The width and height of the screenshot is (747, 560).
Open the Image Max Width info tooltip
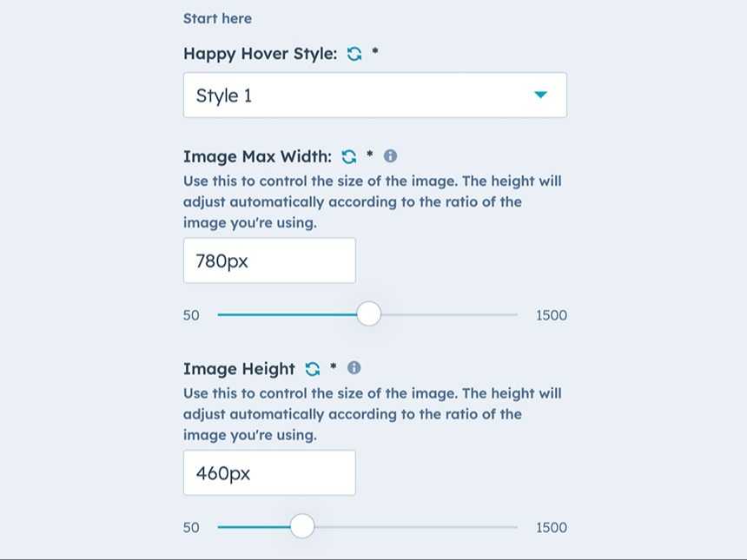(x=389, y=156)
